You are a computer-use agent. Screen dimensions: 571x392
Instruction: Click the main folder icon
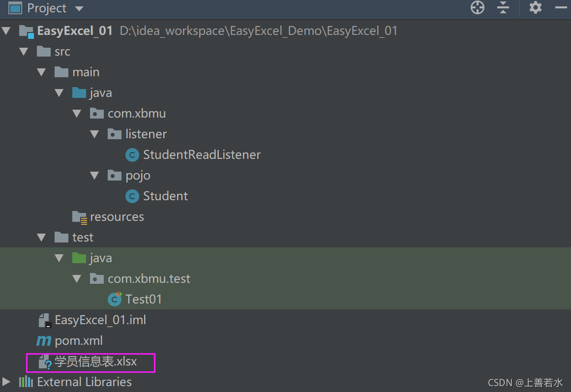pyautogui.click(x=61, y=72)
